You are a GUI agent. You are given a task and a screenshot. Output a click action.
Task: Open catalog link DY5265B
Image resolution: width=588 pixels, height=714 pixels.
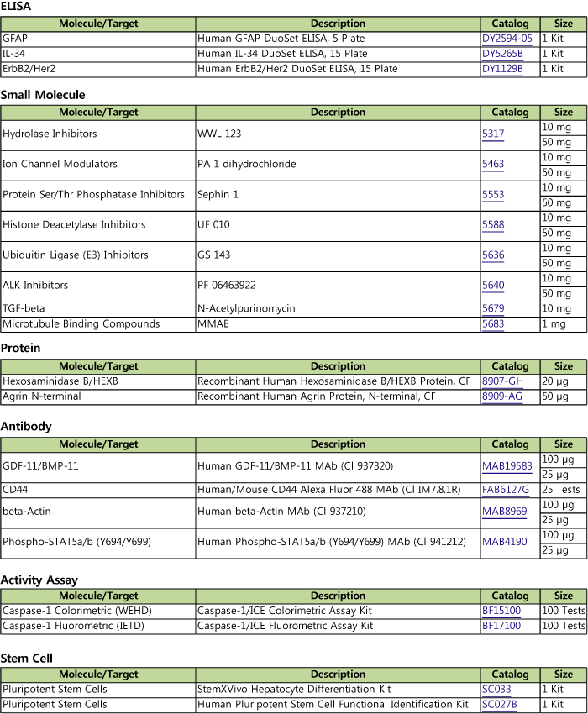pos(502,54)
